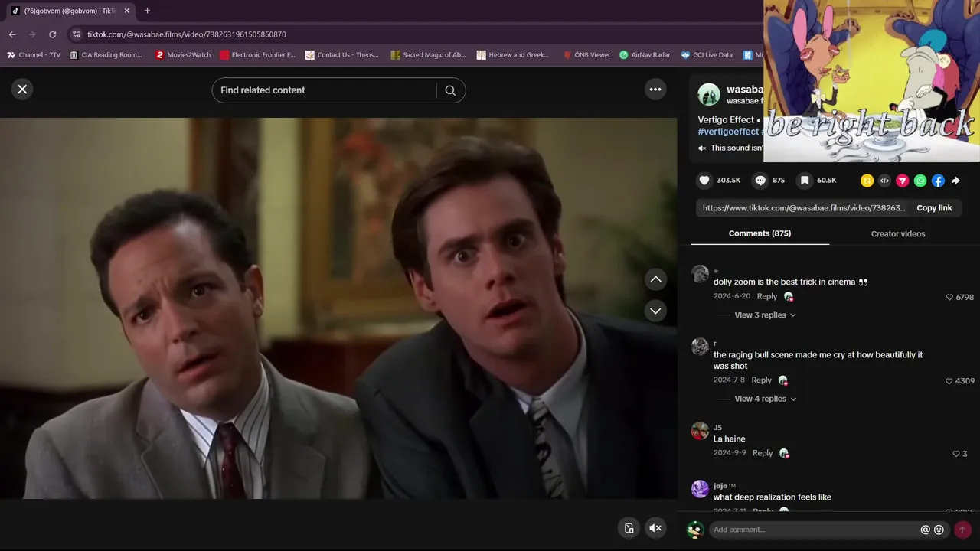980x551 pixels.
Task: Reply to the 'La haine' comment
Action: pos(763,453)
